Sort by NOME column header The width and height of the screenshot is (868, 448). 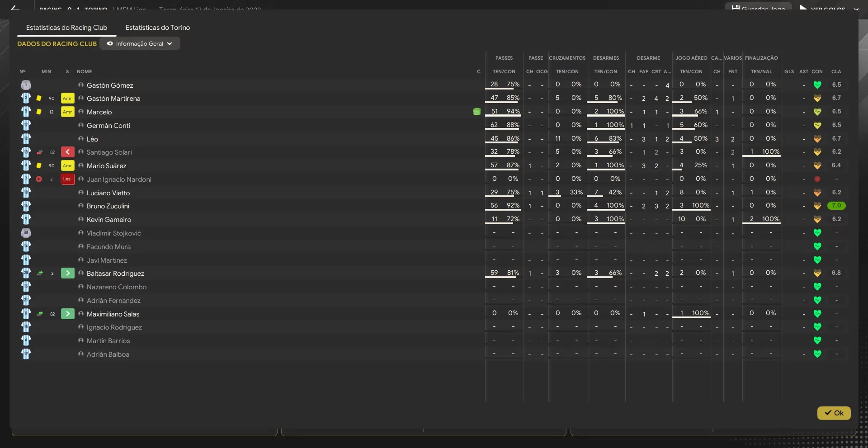[x=84, y=71]
